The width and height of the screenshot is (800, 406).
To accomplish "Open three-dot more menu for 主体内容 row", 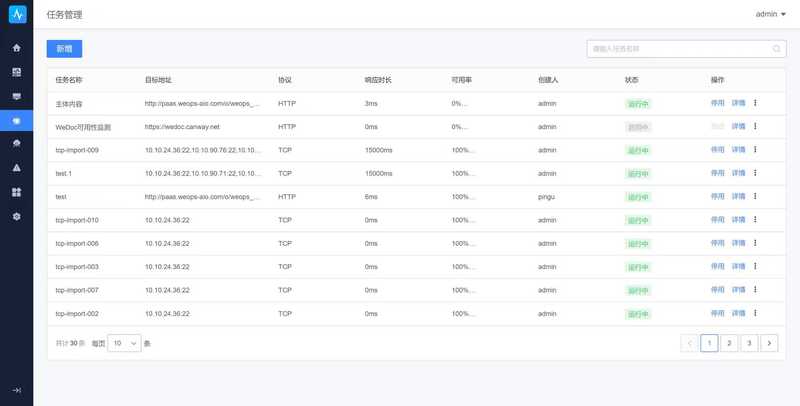I will coord(755,103).
